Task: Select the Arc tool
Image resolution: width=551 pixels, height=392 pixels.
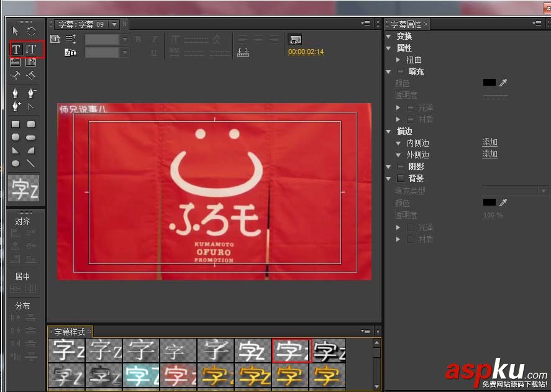Action: (31, 150)
